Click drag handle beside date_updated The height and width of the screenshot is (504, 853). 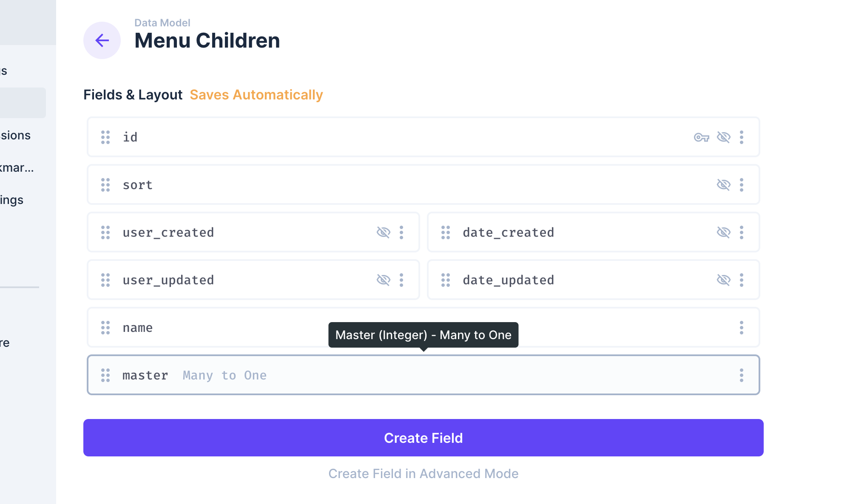(446, 280)
